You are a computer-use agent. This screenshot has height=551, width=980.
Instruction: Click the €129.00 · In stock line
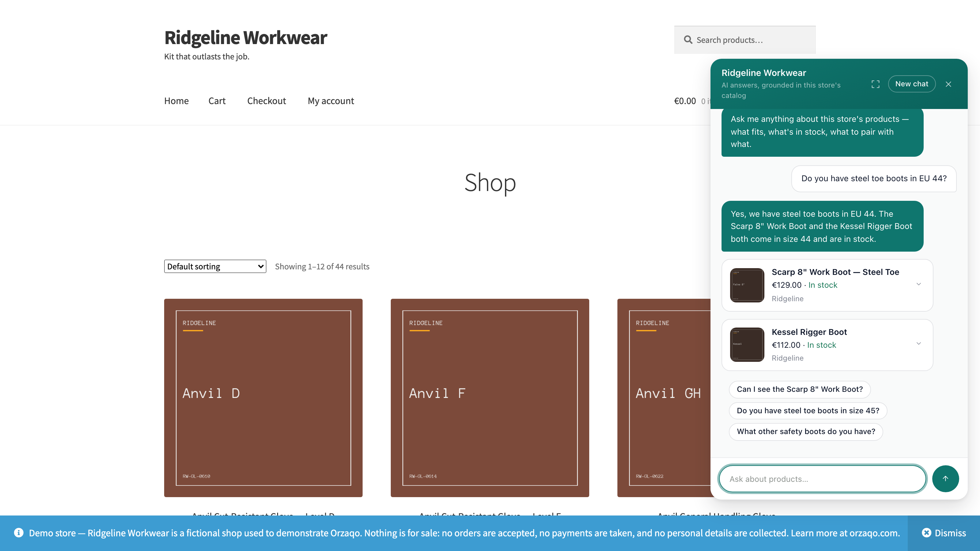[x=804, y=285]
